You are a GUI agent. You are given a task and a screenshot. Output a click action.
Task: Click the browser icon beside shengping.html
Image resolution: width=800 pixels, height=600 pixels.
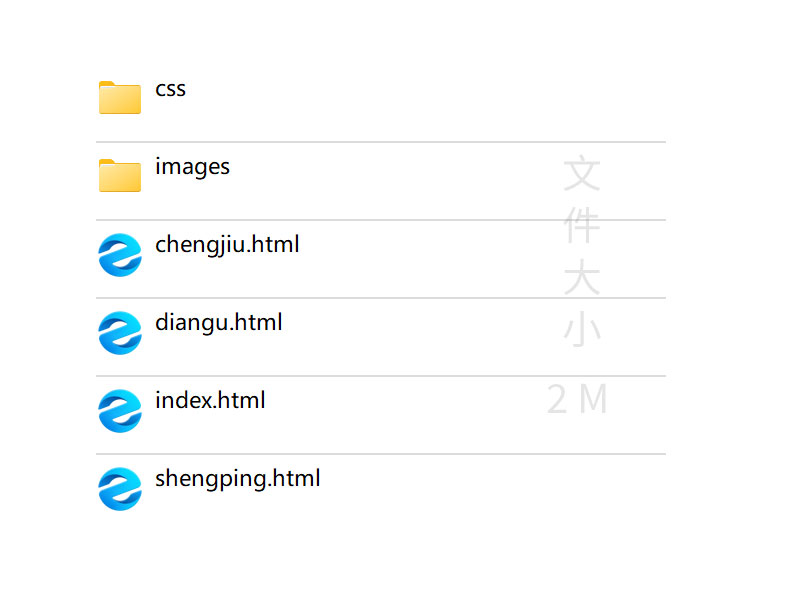pyautogui.click(x=120, y=489)
